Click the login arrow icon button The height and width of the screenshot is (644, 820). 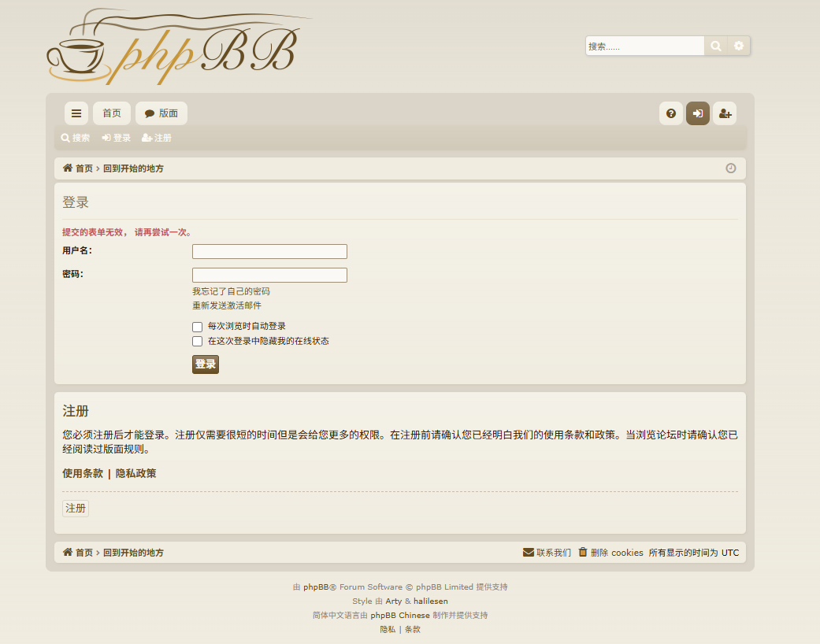tap(698, 113)
